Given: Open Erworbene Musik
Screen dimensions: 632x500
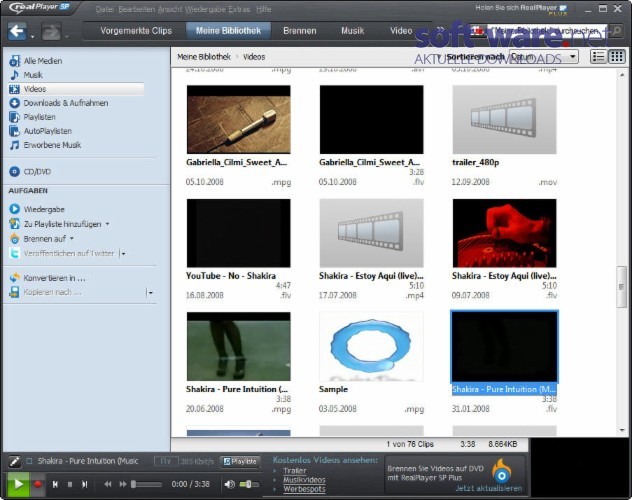Looking at the screenshot, I should point(52,145).
